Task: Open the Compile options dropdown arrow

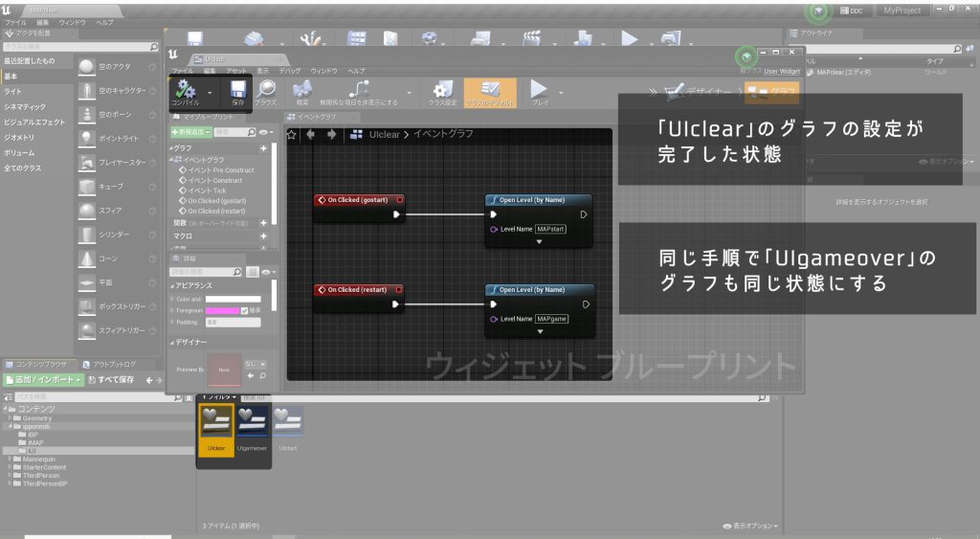Action: point(210,92)
